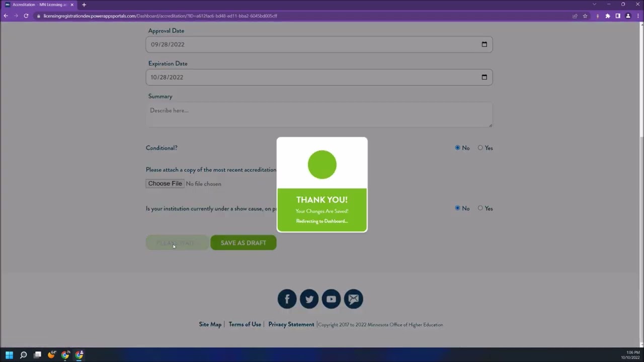This screenshot has height=362, width=644.
Task: Open browser Extensions puzzle icon
Action: (607, 16)
